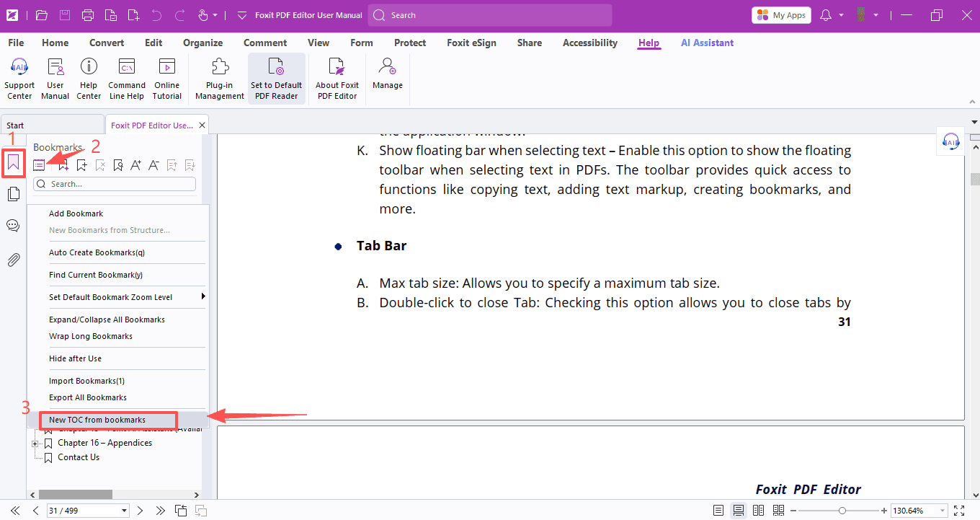Go to the previous page

pyautogui.click(x=35, y=511)
